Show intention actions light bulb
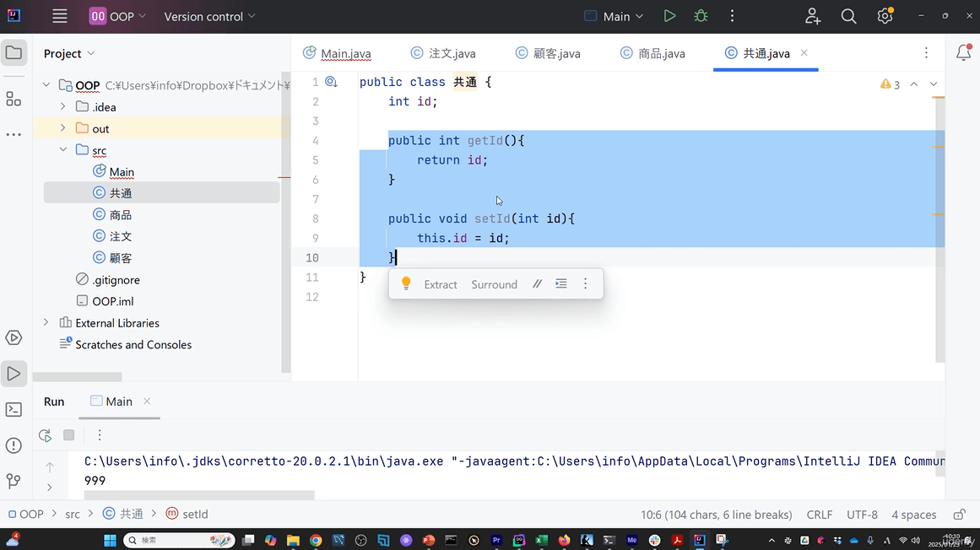Image resolution: width=980 pixels, height=550 pixels. click(406, 284)
